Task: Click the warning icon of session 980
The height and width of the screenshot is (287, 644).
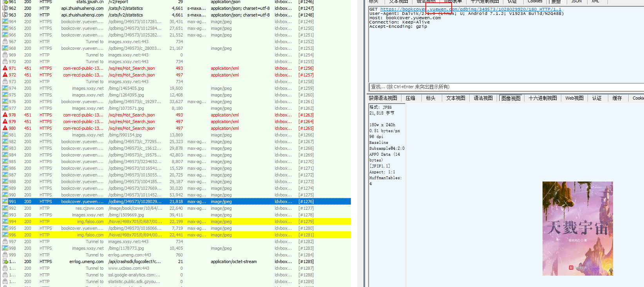Action: 5,128
